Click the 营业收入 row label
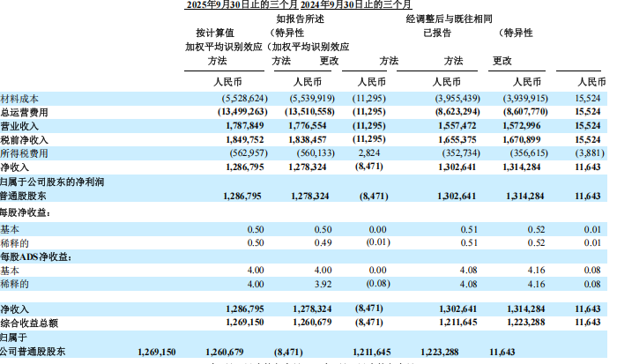Screen dimensions: 617x364 (x=19, y=126)
